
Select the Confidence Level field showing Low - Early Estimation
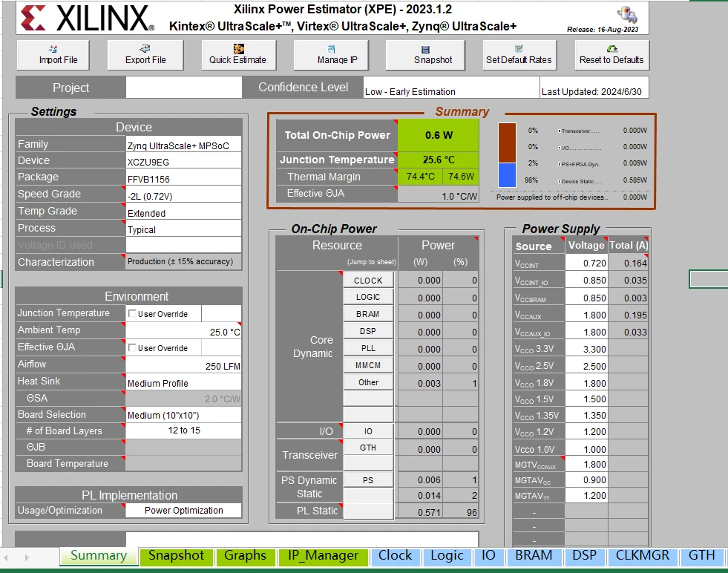coord(450,88)
